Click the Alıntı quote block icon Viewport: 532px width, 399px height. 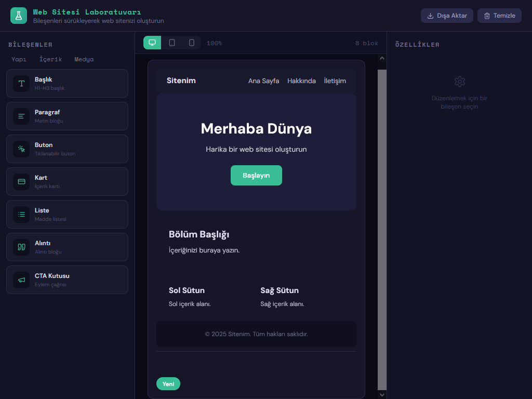(21, 247)
